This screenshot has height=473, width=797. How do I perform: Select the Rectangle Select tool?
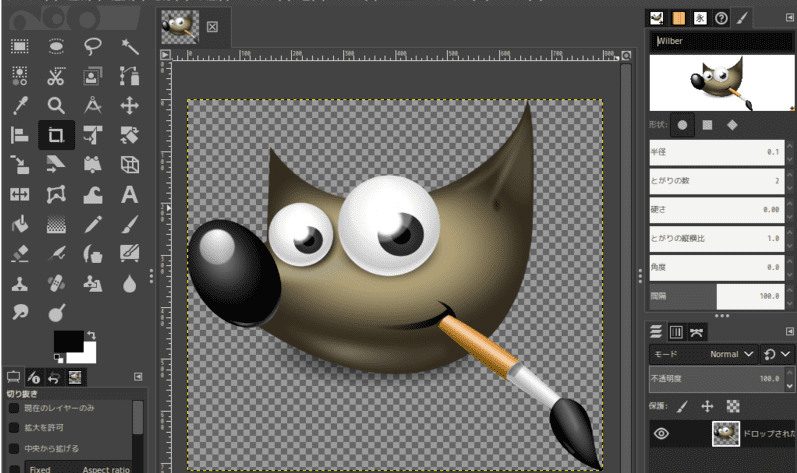click(x=20, y=47)
